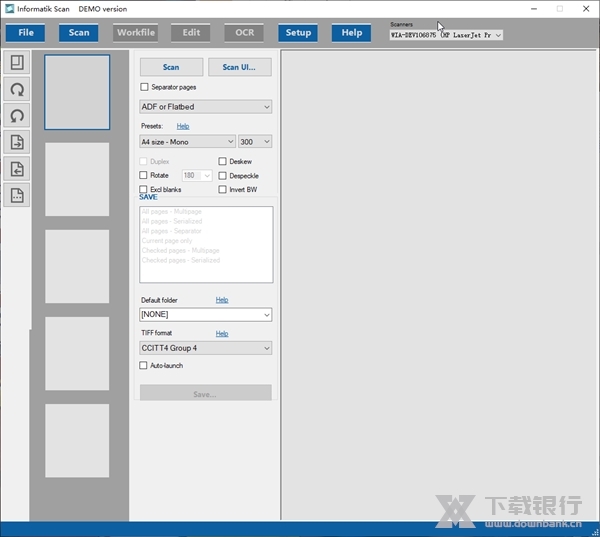Click the Scan button in the panel
The width and height of the screenshot is (600, 537).
click(x=171, y=67)
